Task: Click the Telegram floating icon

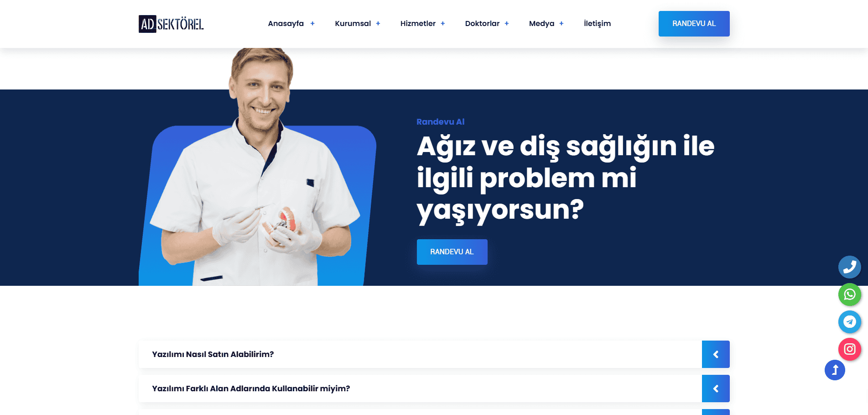Action: click(849, 322)
